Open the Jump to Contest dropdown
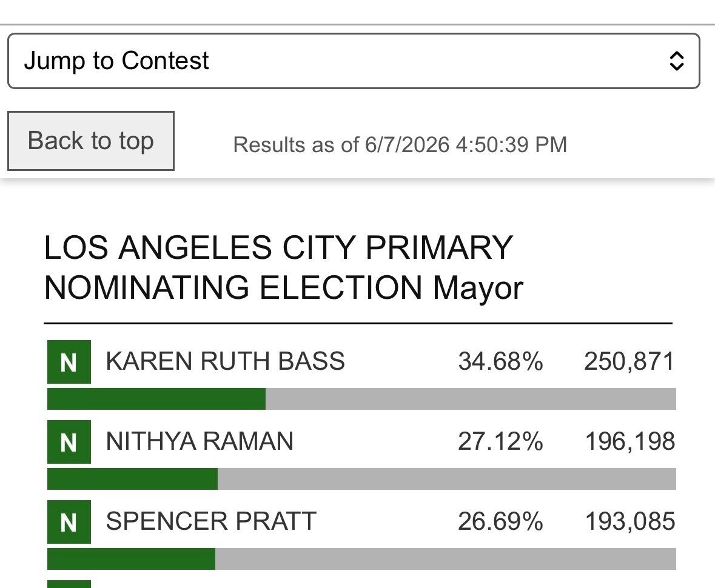The image size is (715, 588). tap(354, 61)
